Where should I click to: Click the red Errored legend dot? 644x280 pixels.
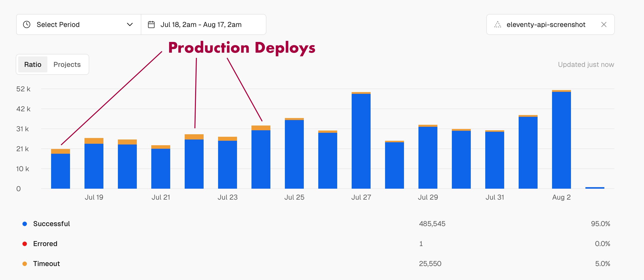click(24, 244)
